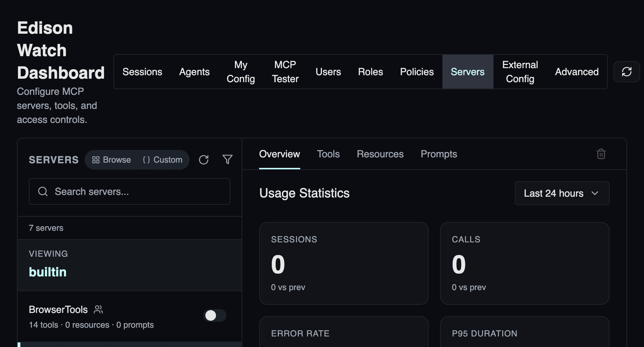Click the trash icon above Usage Statistics

(x=601, y=154)
